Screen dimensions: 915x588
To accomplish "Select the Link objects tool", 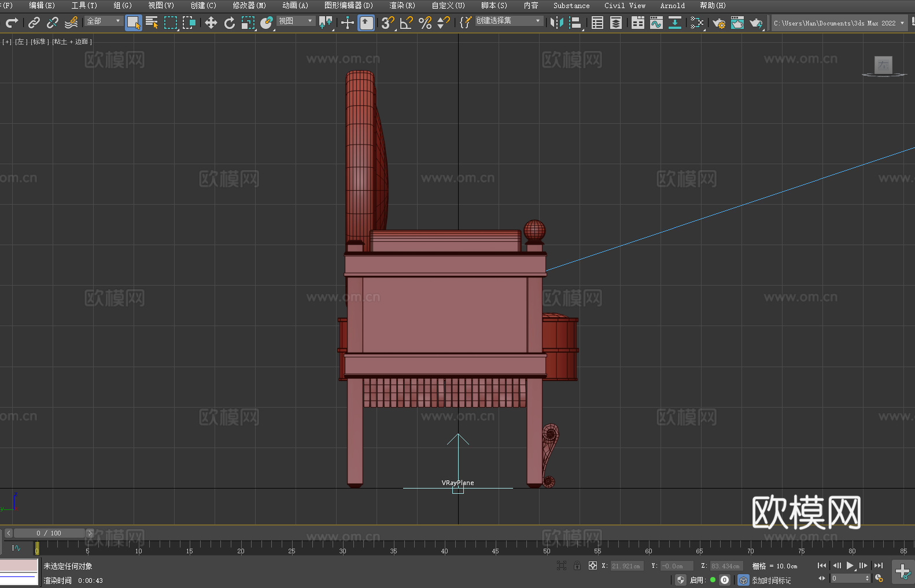I will pyautogui.click(x=34, y=23).
